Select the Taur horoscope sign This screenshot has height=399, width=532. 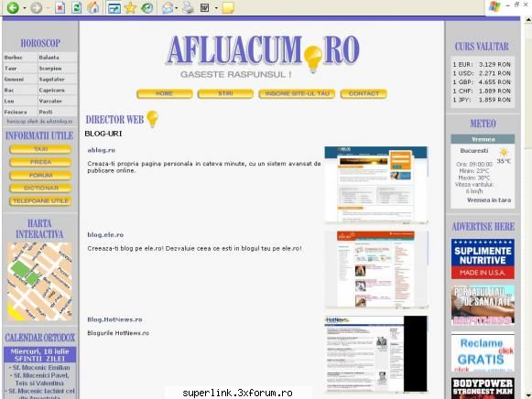pyautogui.click(x=10, y=68)
